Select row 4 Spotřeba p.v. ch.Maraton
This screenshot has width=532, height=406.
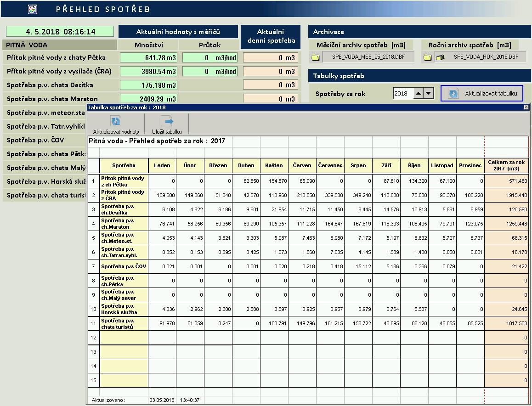pyautogui.click(x=124, y=224)
